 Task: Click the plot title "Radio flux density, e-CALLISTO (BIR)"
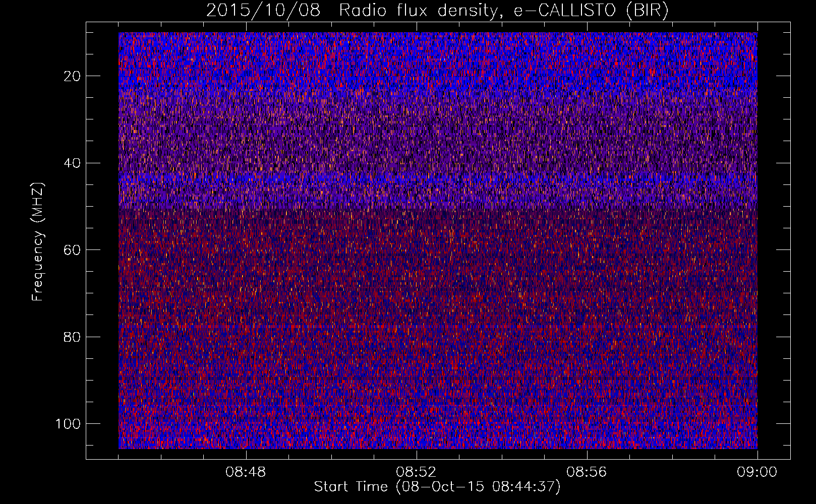[503, 11]
